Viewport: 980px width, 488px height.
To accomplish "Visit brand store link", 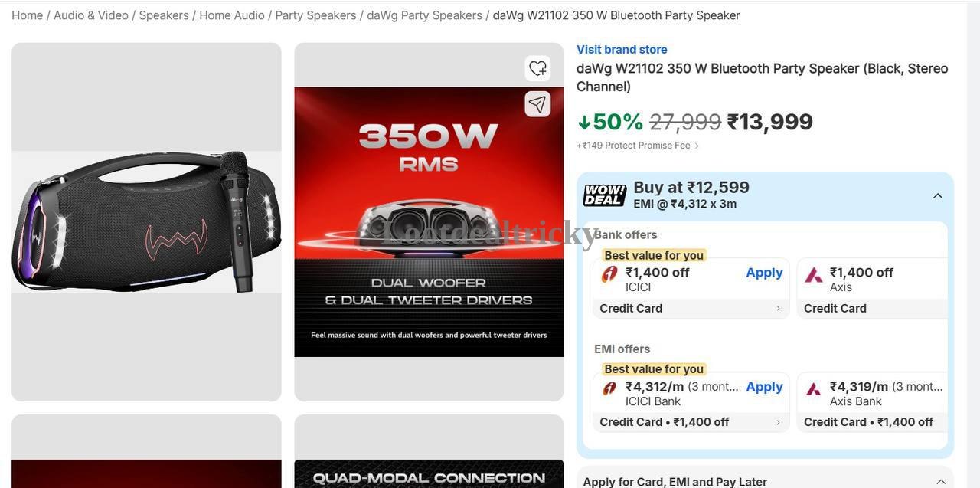I will coord(622,49).
